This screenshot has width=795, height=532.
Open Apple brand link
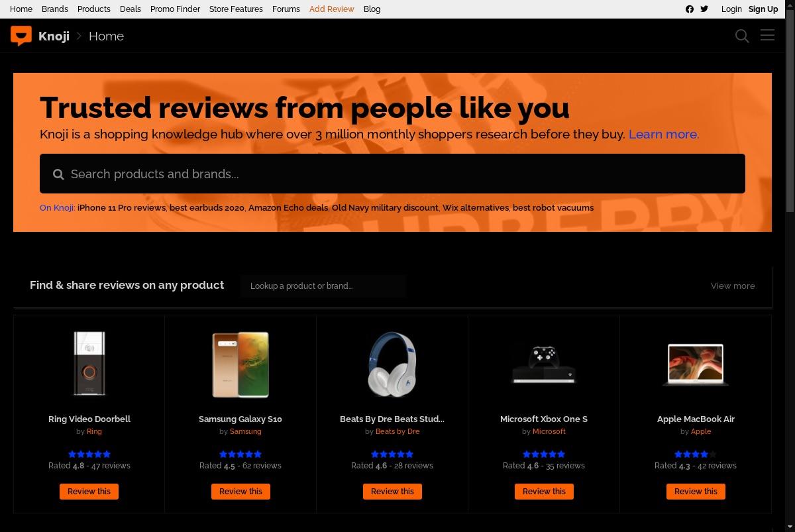click(701, 431)
